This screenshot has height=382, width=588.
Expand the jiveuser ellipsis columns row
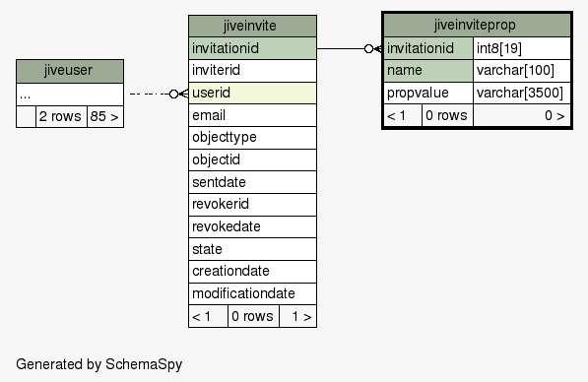pos(70,95)
